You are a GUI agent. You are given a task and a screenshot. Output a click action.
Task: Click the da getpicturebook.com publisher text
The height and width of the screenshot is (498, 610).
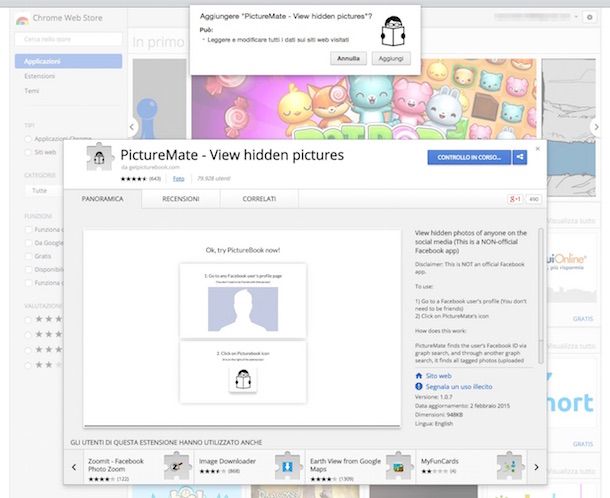coord(150,167)
